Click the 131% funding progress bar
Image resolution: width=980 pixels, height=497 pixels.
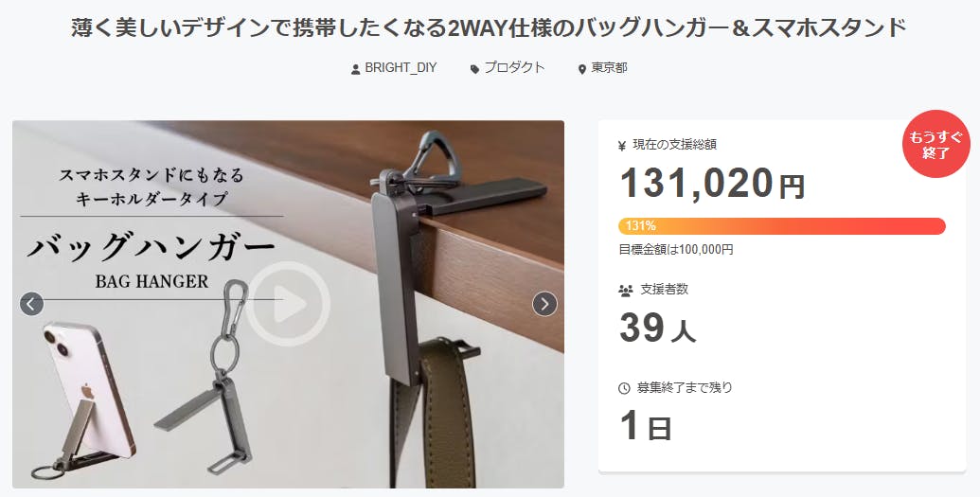782,225
